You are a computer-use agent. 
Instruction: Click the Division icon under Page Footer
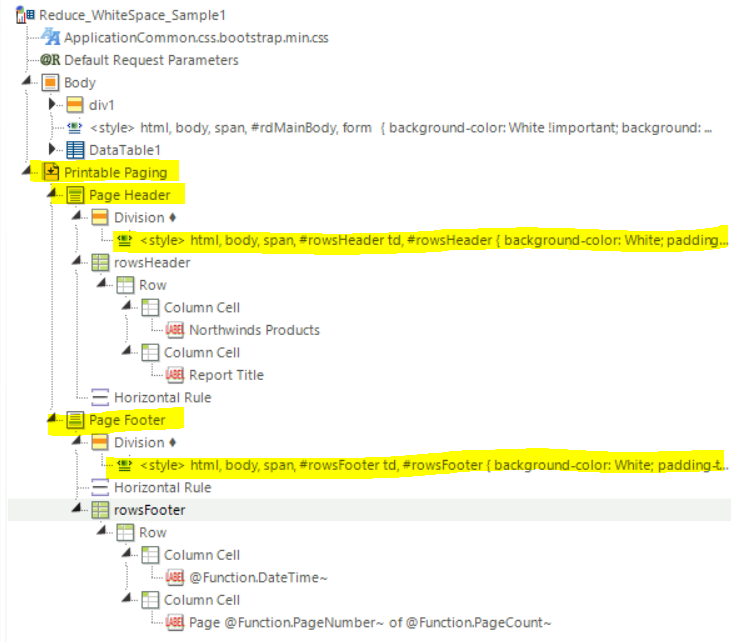100,442
